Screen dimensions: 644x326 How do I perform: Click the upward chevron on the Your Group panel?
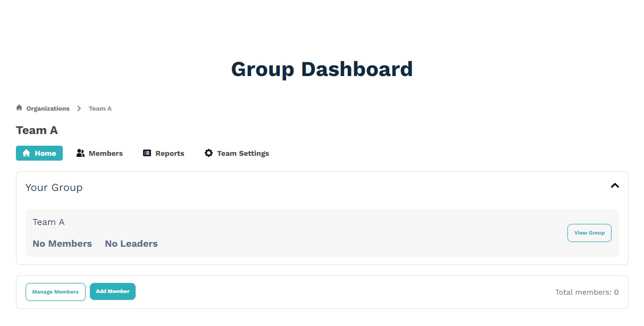click(x=615, y=186)
